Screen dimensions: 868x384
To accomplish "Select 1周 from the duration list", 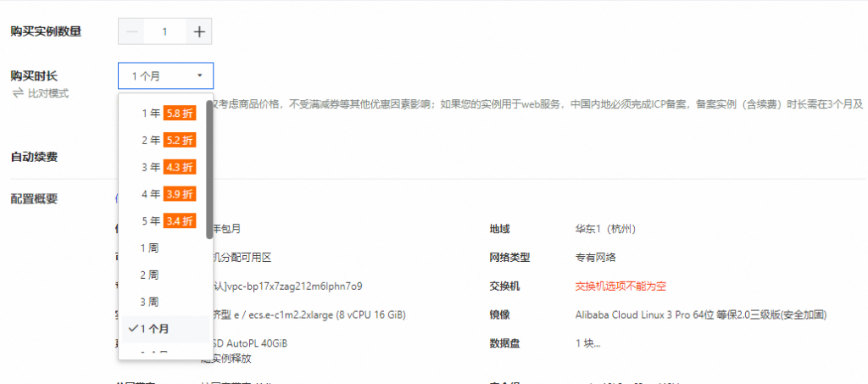I will pyautogui.click(x=149, y=248).
